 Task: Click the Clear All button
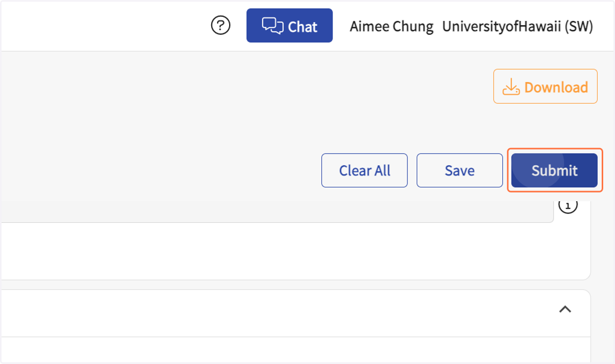click(364, 170)
